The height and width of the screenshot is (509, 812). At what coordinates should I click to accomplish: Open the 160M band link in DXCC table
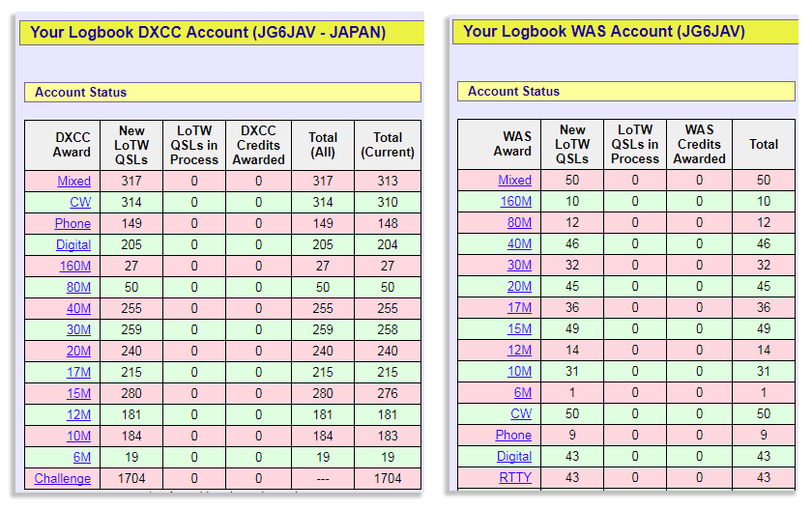pyautogui.click(x=74, y=266)
